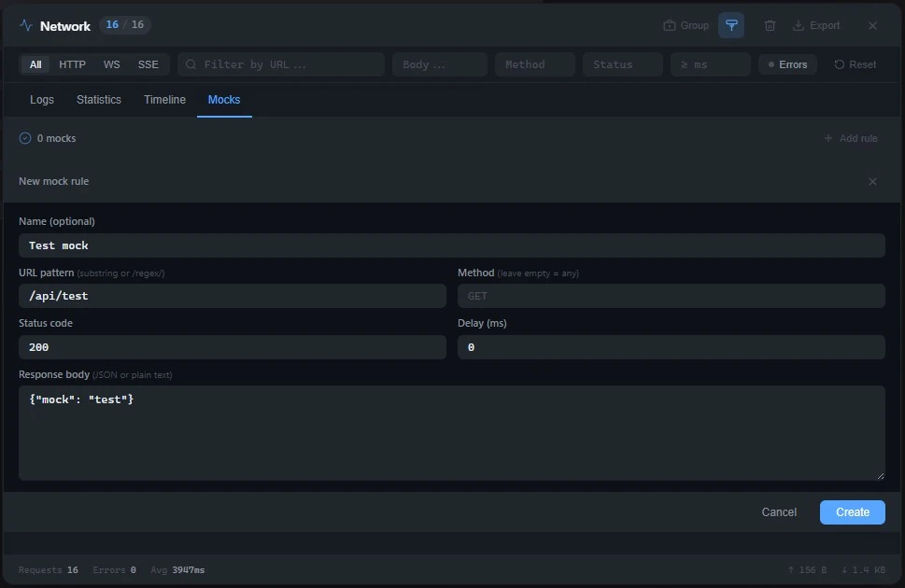The width and height of the screenshot is (905, 588).
Task: Click the Network activity pulse icon
Action: 26,25
